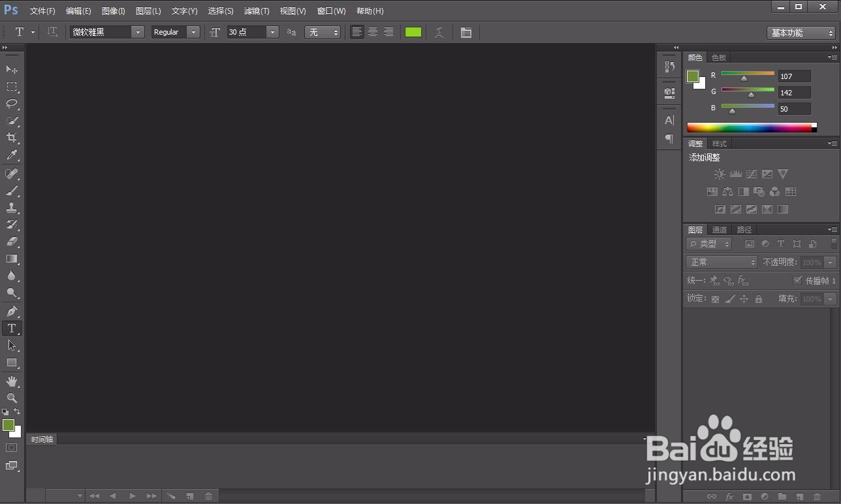Select the Quick Selection tool
Image resolution: width=841 pixels, height=504 pixels.
[12, 121]
